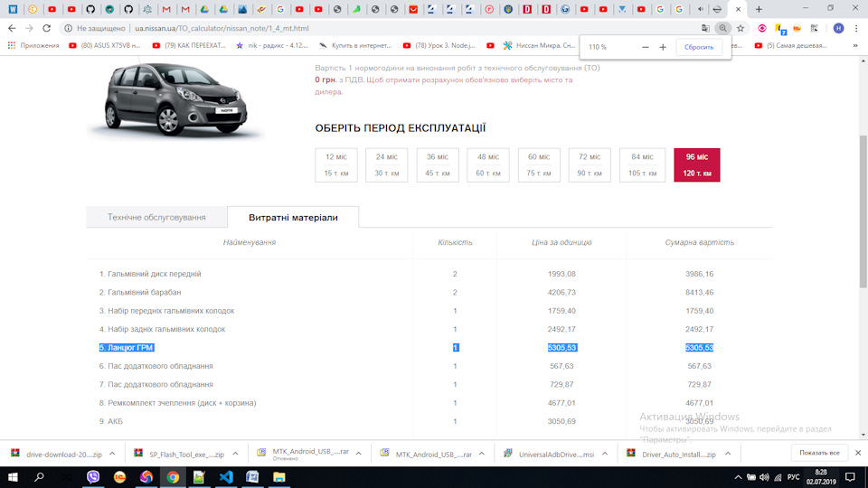Select the 72 міс 90 т. км period

tap(590, 164)
